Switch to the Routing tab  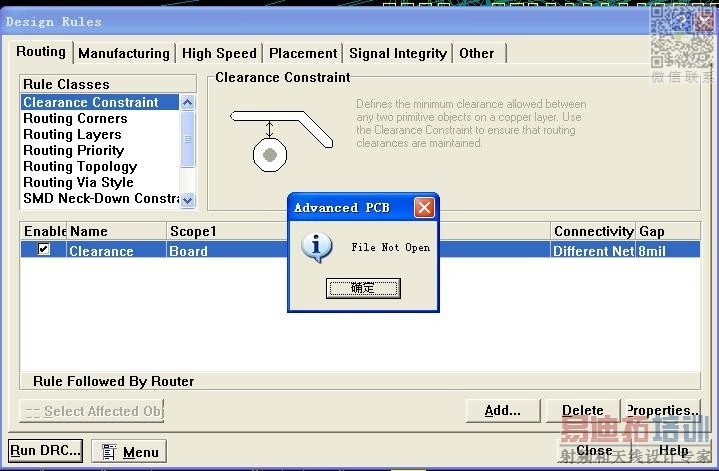click(41, 52)
